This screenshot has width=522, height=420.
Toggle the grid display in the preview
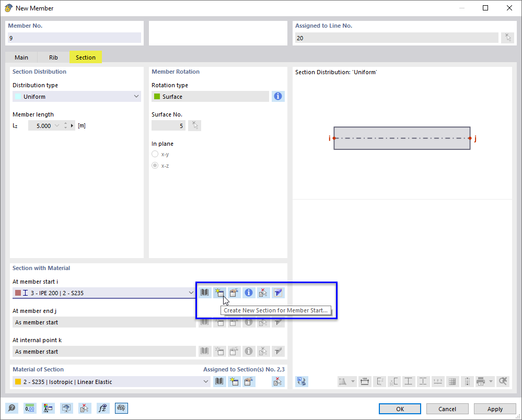452,381
